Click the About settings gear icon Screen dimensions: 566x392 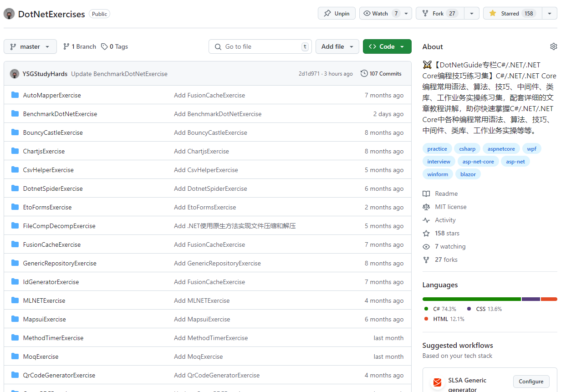pos(553,46)
